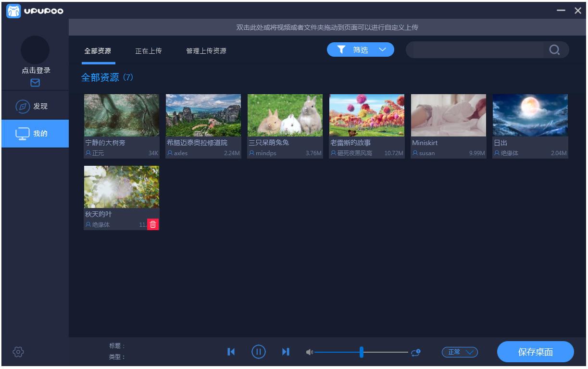
Task: Click the 类型 label in the player bar
Action: (117, 357)
